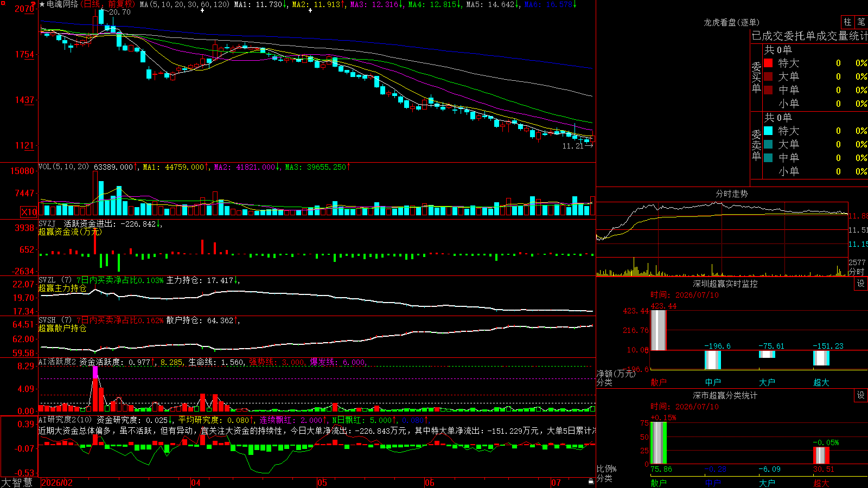Click the 深市超赢分类统计 panel title
This screenshot has height=488, width=868.
coord(725,395)
